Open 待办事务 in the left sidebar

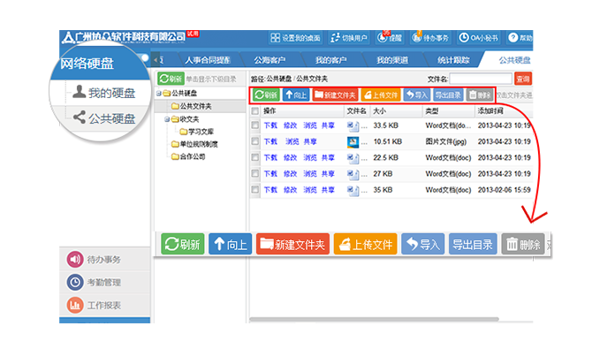(103, 260)
